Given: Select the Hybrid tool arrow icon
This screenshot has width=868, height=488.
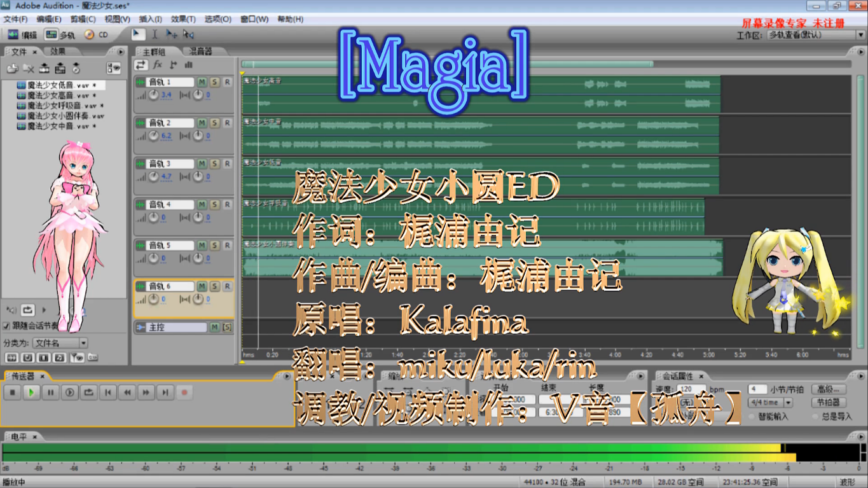Looking at the screenshot, I should point(138,34).
